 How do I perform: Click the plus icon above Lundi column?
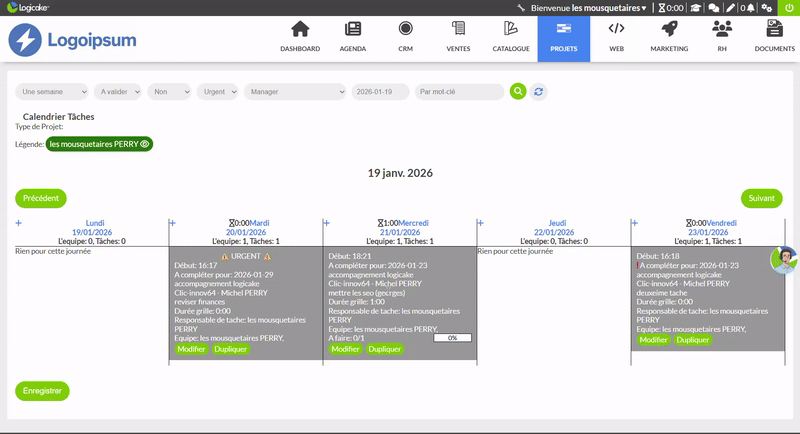[18, 223]
